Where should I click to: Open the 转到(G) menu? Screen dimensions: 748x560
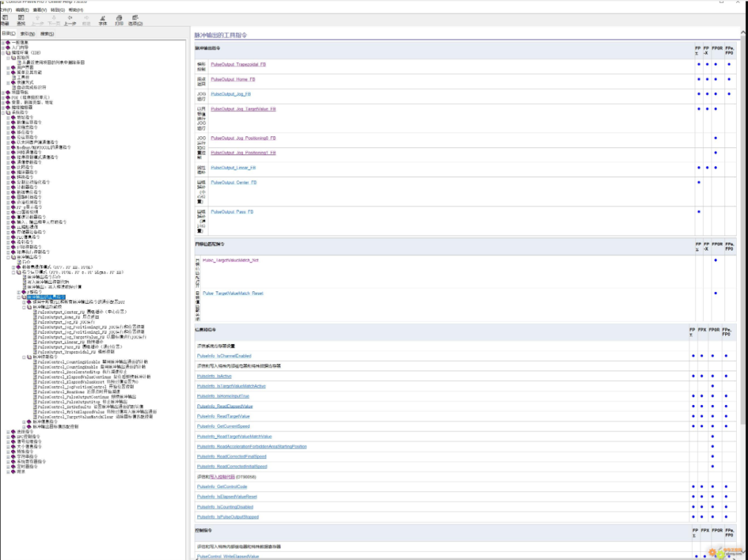pyautogui.click(x=58, y=10)
